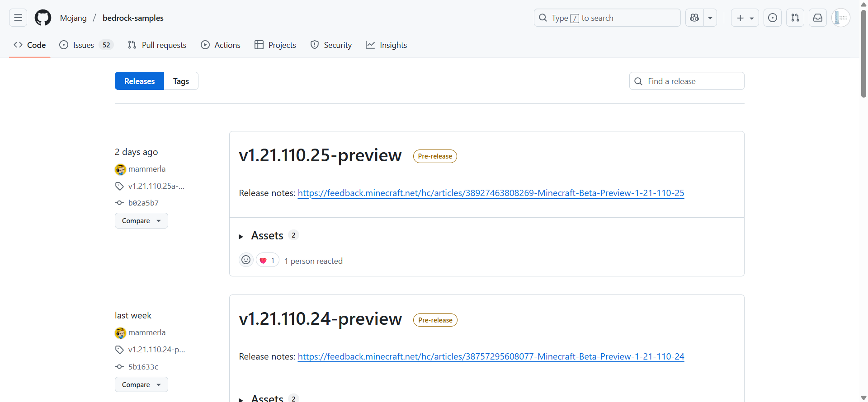Click the global search box

click(x=607, y=18)
